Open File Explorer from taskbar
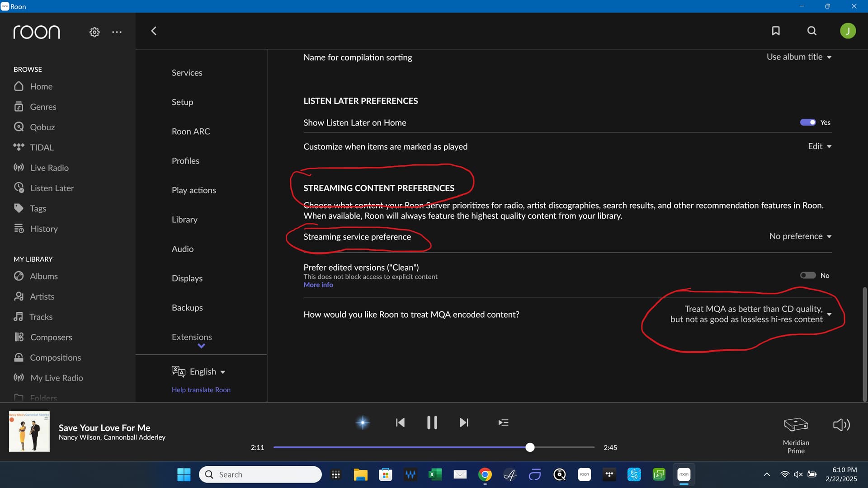 coord(360,474)
